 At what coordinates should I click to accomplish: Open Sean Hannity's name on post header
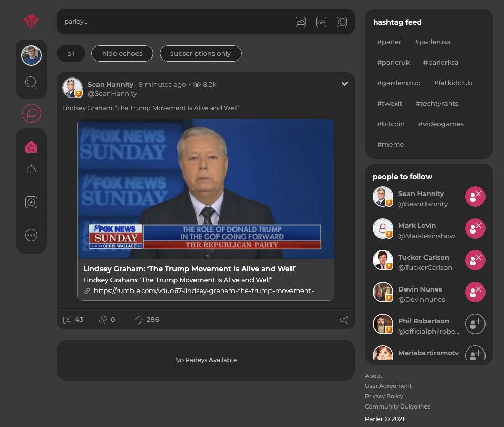point(110,84)
